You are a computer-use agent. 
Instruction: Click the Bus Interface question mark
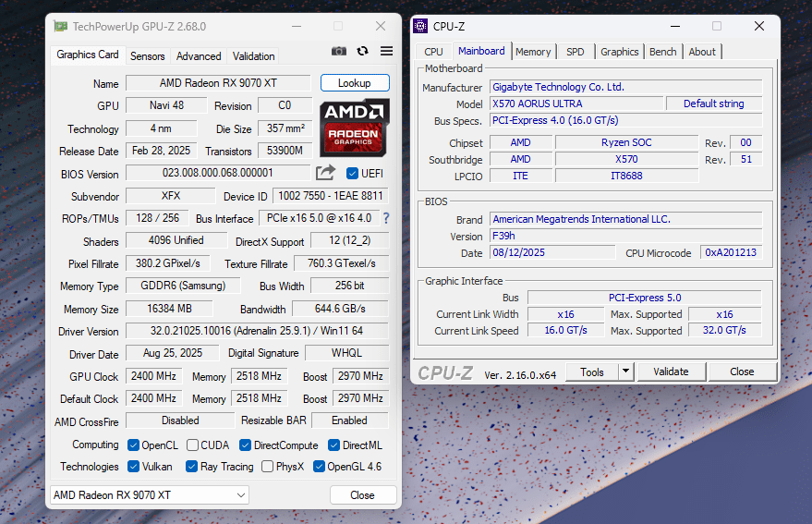(386, 218)
